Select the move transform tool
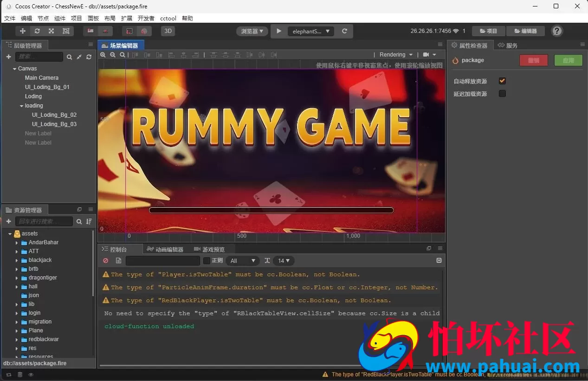 click(x=22, y=31)
